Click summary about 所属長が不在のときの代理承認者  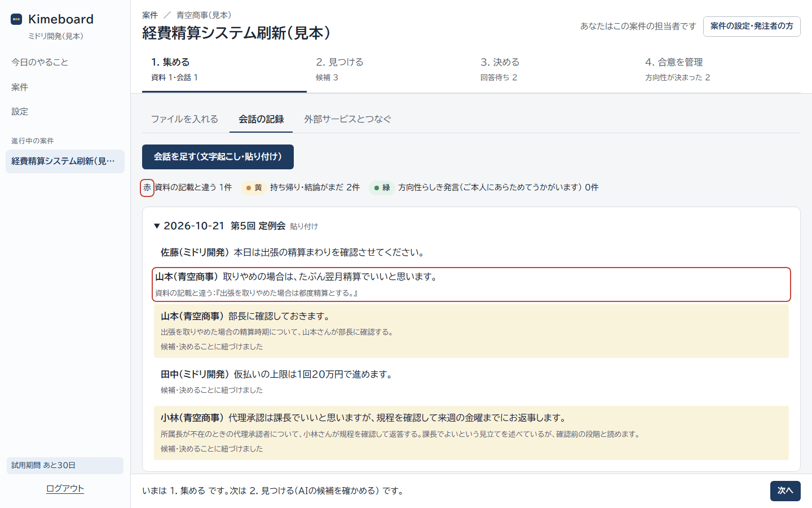(400, 434)
